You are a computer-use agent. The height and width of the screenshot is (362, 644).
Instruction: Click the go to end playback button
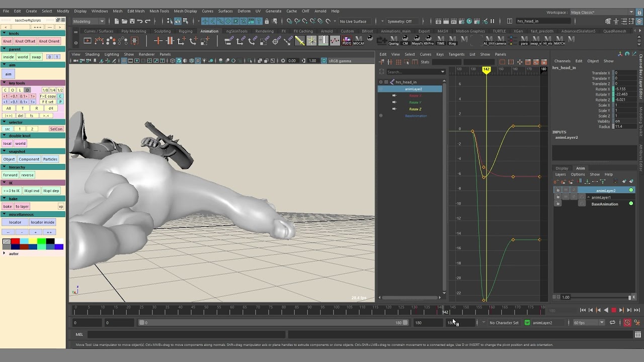[x=637, y=310]
